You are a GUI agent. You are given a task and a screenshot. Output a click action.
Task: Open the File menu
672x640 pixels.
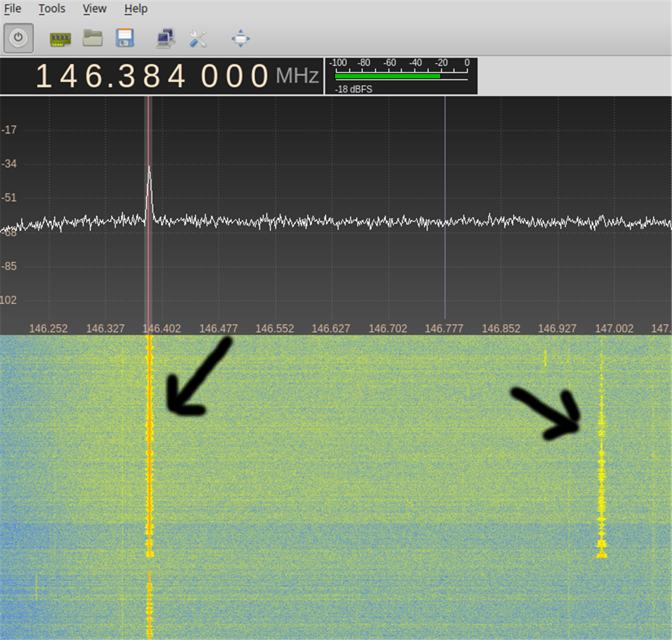point(12,9)
